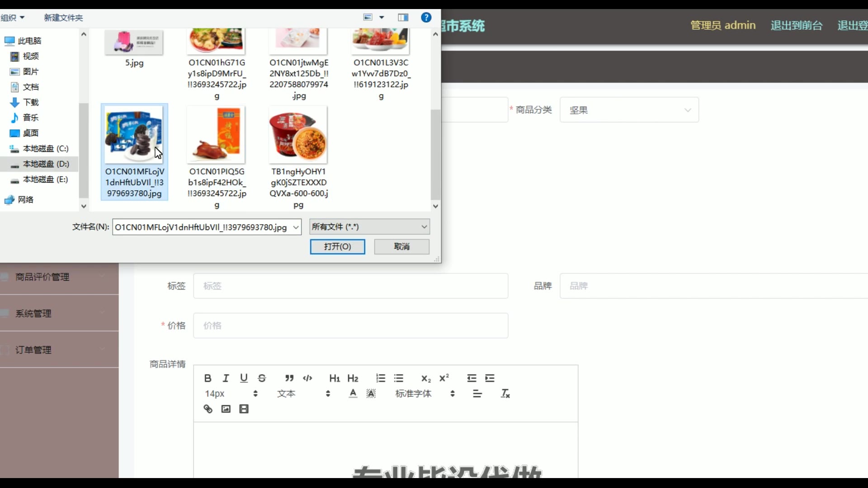Toggle the file dialog preview pane
Screen dimensions: 868x488
coord(403,18)
